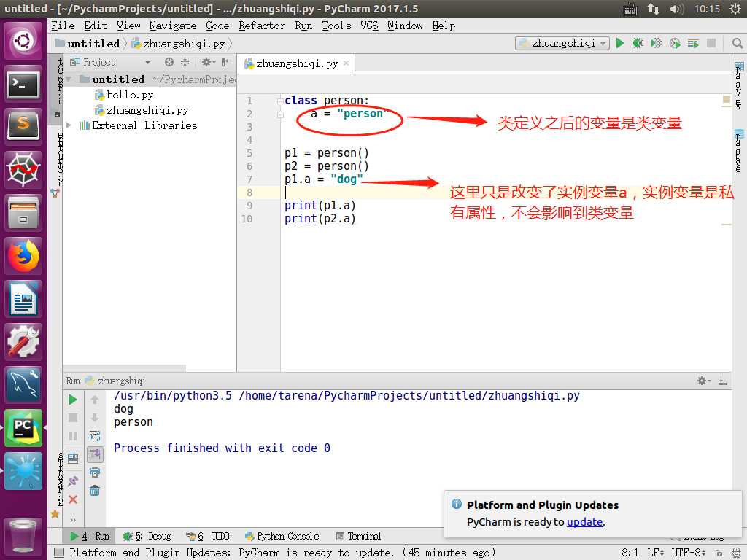The image size is (747, 560).
Task: Run with coverage icon in toolbar
Action: [657, 43]
